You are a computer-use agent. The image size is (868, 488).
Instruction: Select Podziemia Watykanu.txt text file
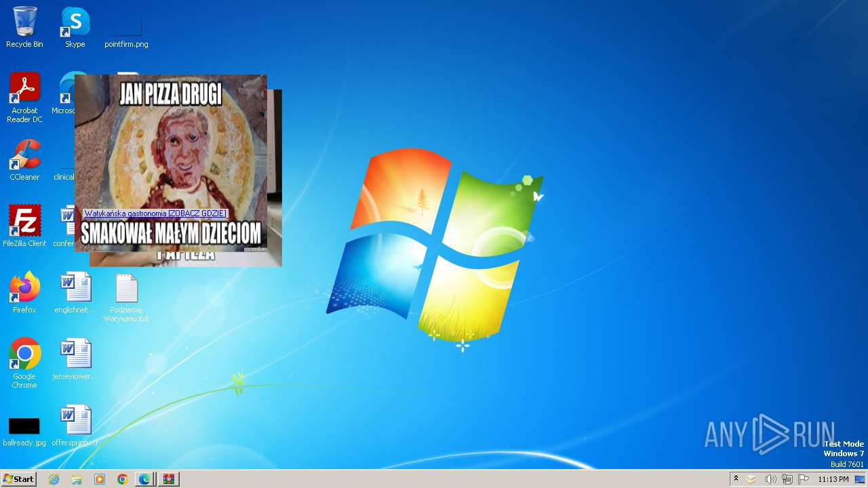click(126, 297)
